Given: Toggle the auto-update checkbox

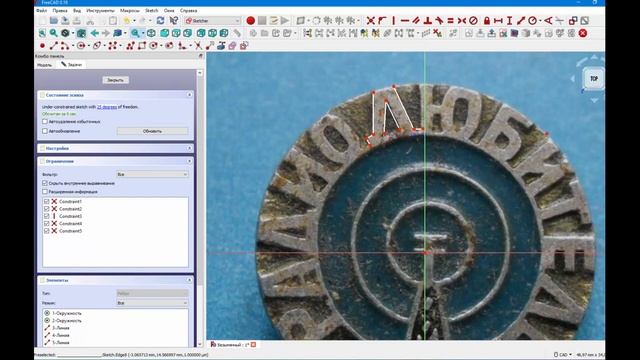Looking at the screenshot, I should tap(45, 131).
